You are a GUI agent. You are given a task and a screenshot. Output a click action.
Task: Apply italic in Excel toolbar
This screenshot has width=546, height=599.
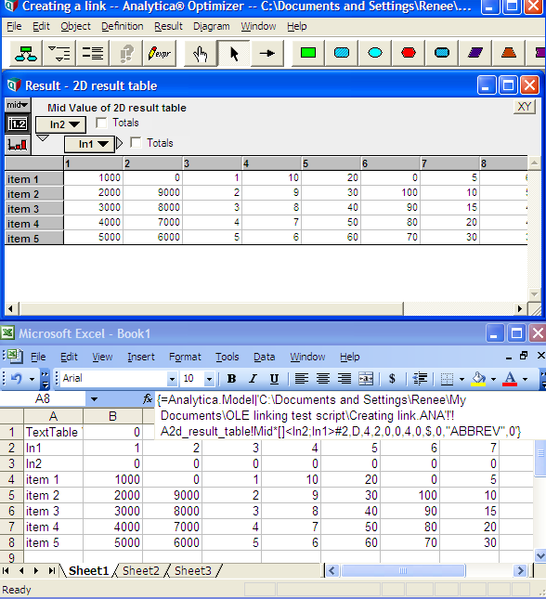[253, 379]
